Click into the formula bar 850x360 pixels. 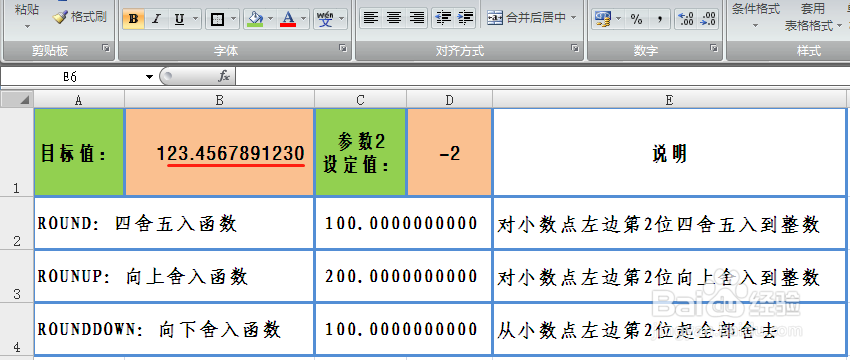[542, 77]
